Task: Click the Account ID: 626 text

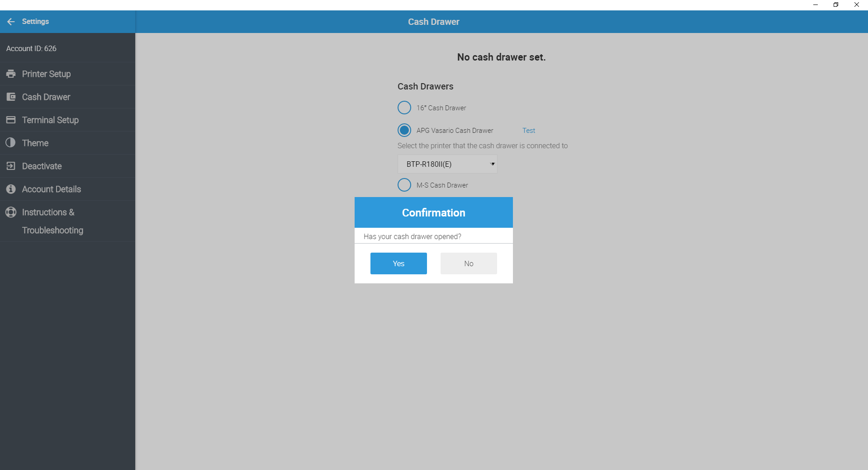Action: (x=31, y=48)
